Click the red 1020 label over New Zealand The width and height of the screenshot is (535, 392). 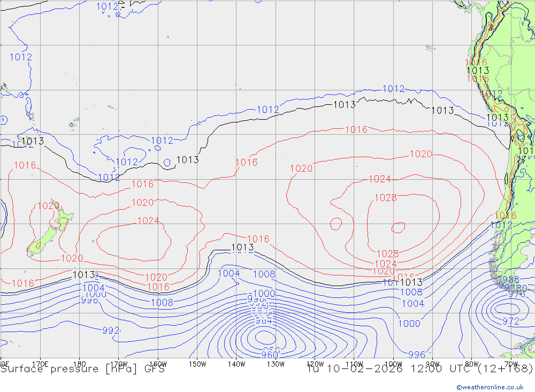49,206
